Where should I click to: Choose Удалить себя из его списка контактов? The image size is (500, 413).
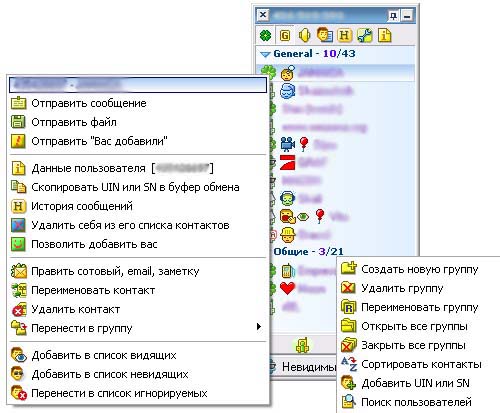tap(138, 225)
